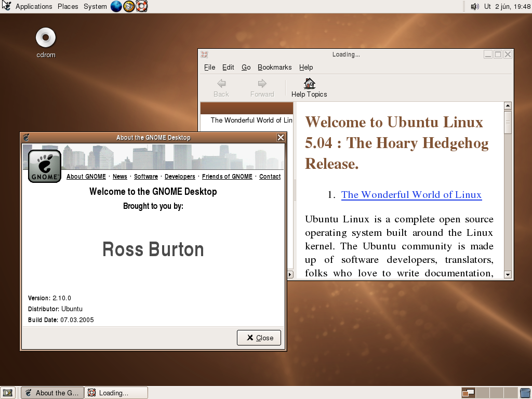The height and width of the screenshot is (399, 532).
Task: Maximize the Loading... help window
Action: coord(498,54)
